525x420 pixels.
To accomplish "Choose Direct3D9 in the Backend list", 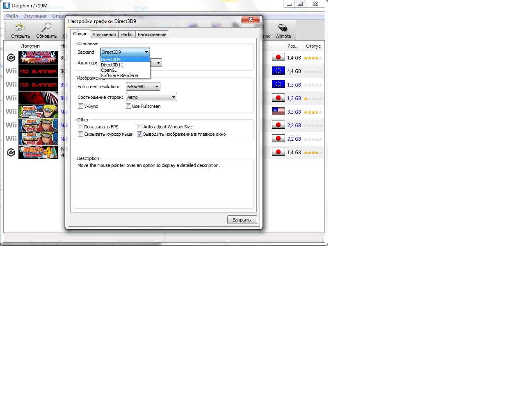I will pos(125,59).
